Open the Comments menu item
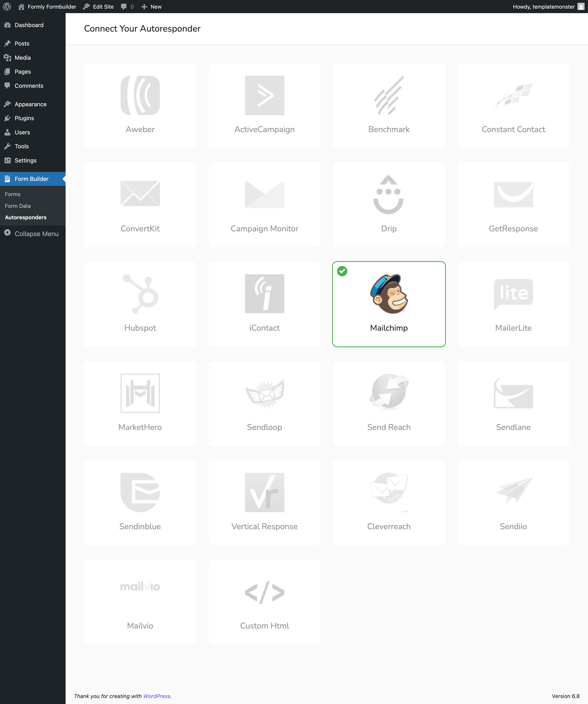 tap(33, 86)
